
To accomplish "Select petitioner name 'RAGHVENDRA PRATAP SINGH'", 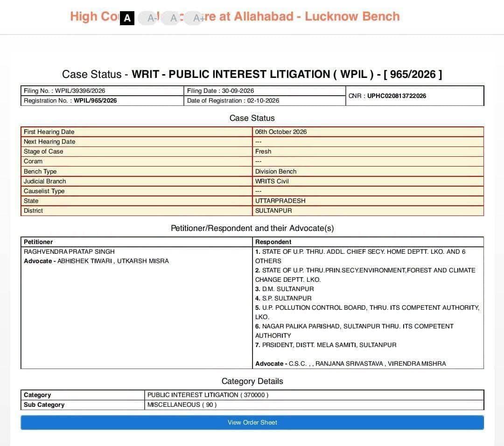I will pos(69,251).
